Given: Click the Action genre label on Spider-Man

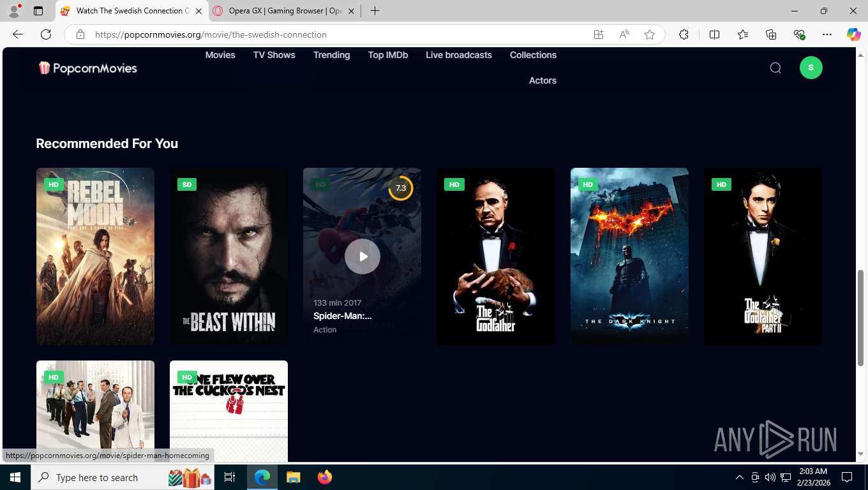Looking at the screenshot, I should click(325, 330).
